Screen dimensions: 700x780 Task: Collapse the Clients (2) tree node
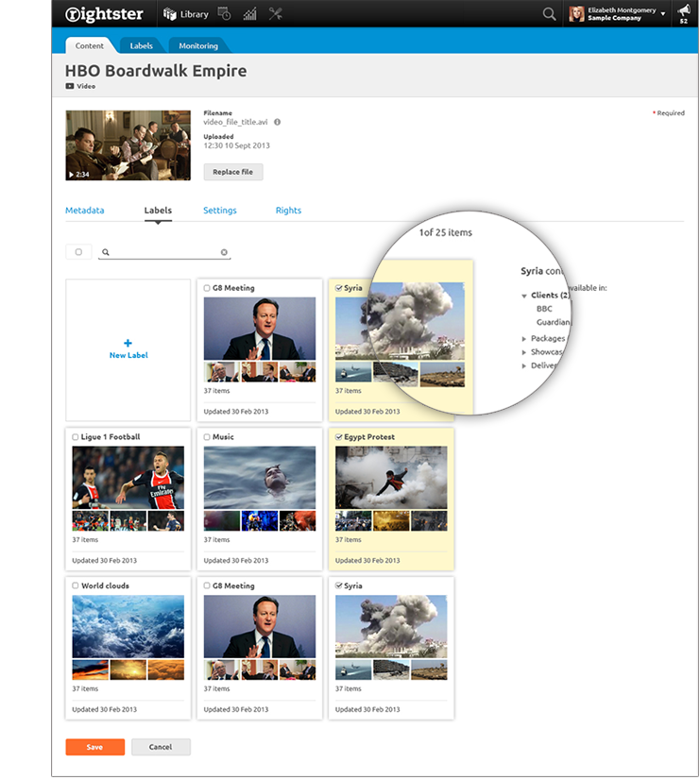[524, 296]
